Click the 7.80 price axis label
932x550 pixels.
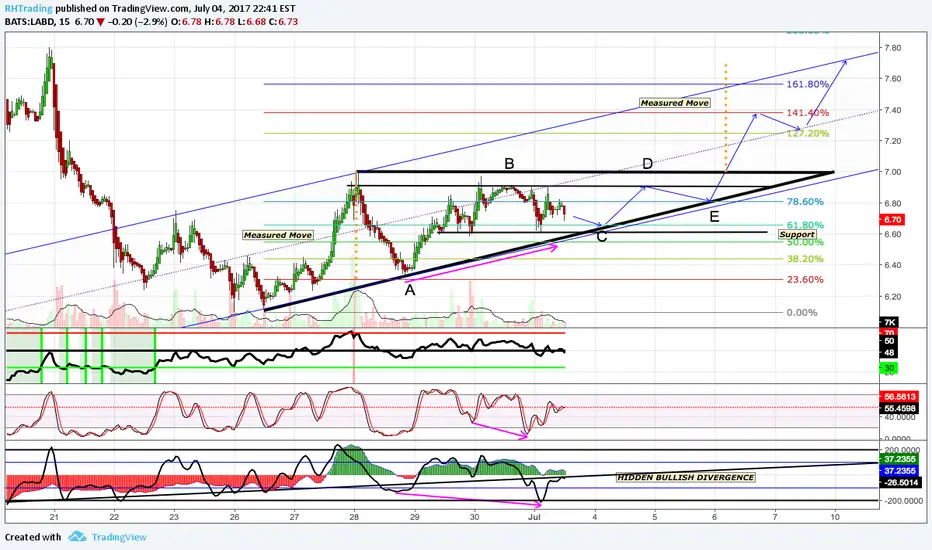pyautogui.click(x=892, y=48)
